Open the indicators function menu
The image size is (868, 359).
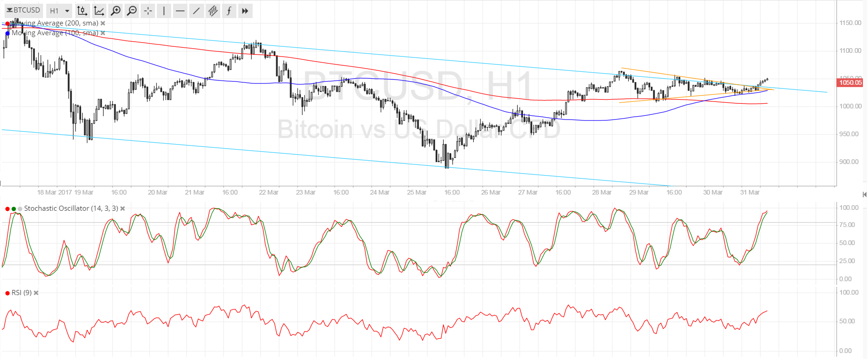(x=229, y=11)
